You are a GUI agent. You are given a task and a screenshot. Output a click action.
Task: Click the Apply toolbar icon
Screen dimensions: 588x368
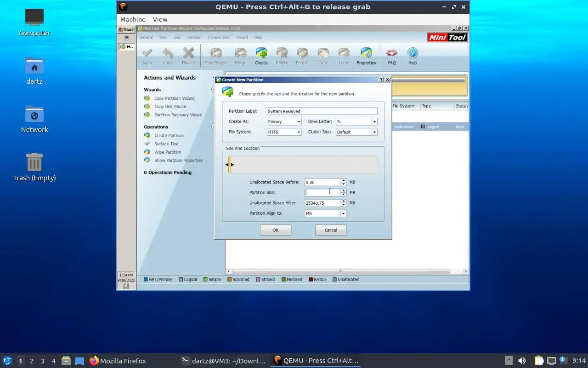(147, 57)
